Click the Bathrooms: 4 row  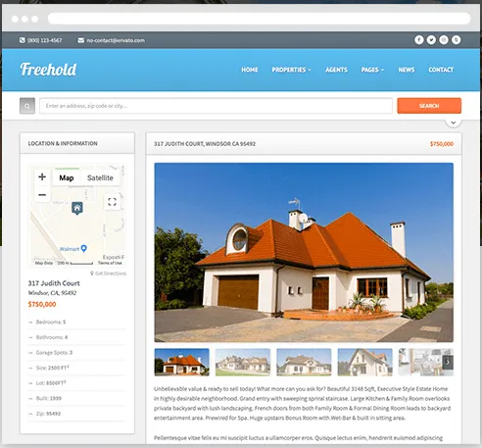pyautogui.click(x=77, y=337)
